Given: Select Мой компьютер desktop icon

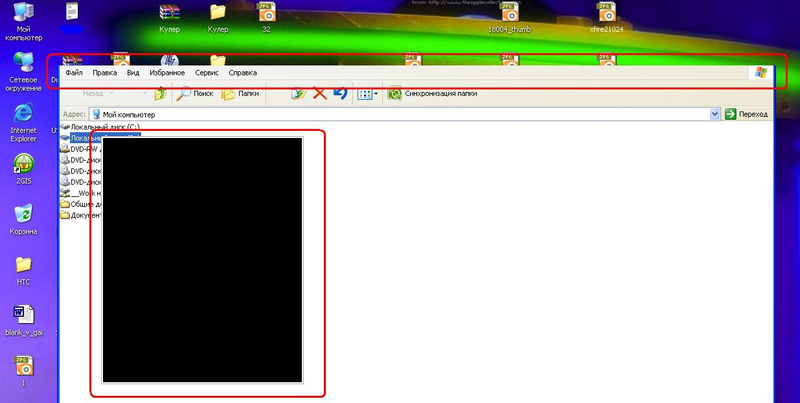Looking at the screenshot, I should click(x=23, y=21).
